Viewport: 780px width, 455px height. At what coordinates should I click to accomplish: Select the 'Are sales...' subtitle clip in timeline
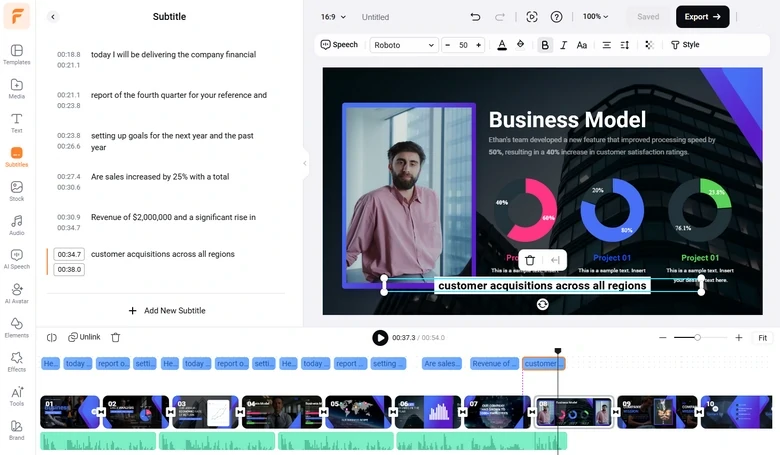(442, 364)
